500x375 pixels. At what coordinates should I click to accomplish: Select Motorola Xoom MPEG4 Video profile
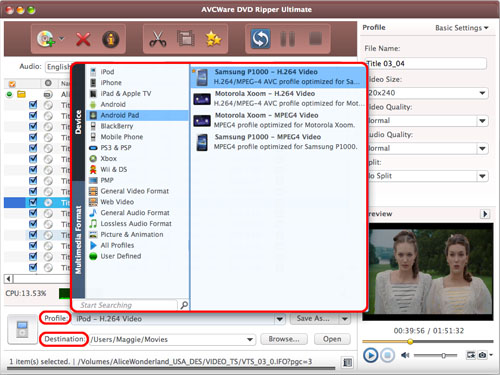click(x=278, y=120)
